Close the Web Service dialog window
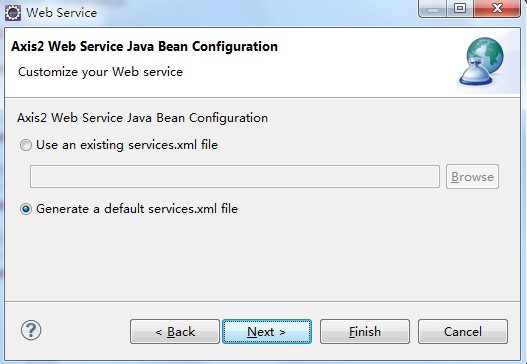Screen dimensions: 527x364 (x=497, y=9)
